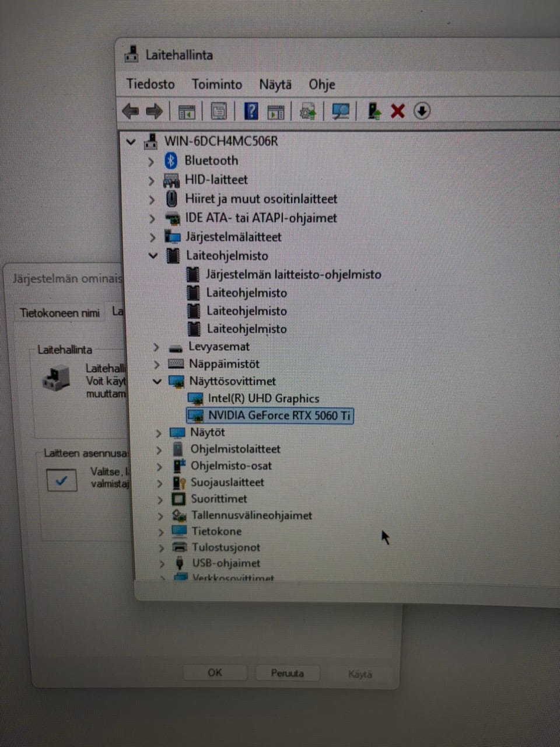Click the Laitehallinta window title icon
The image size is (560, 747).
pyautogui.click(x=132, y=55)
